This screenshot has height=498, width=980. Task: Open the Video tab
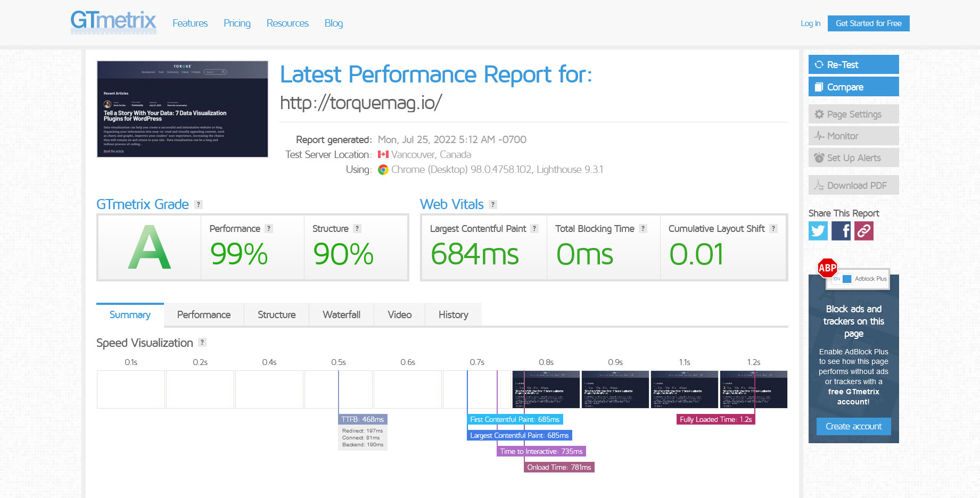[x=400, y=314]
